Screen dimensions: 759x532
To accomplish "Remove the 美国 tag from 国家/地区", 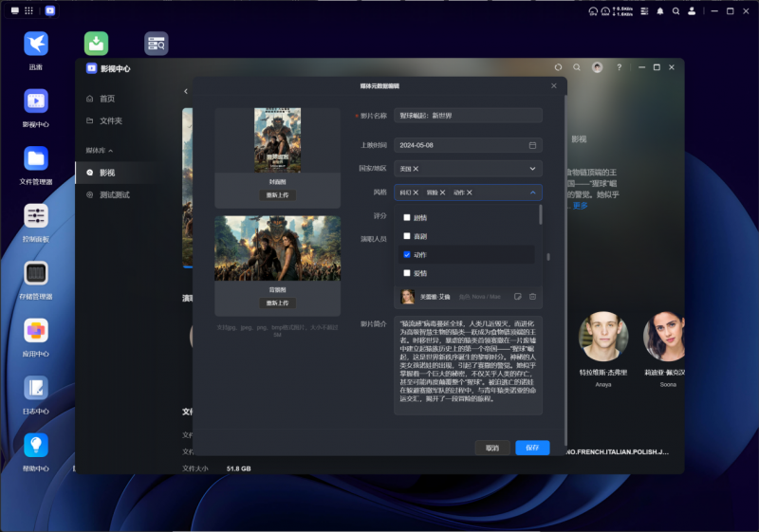I will (x=416, y=169).
